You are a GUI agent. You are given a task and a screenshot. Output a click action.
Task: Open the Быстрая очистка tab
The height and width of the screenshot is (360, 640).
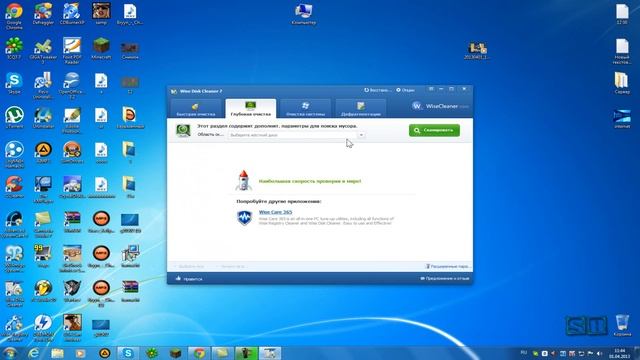point(196,109)
